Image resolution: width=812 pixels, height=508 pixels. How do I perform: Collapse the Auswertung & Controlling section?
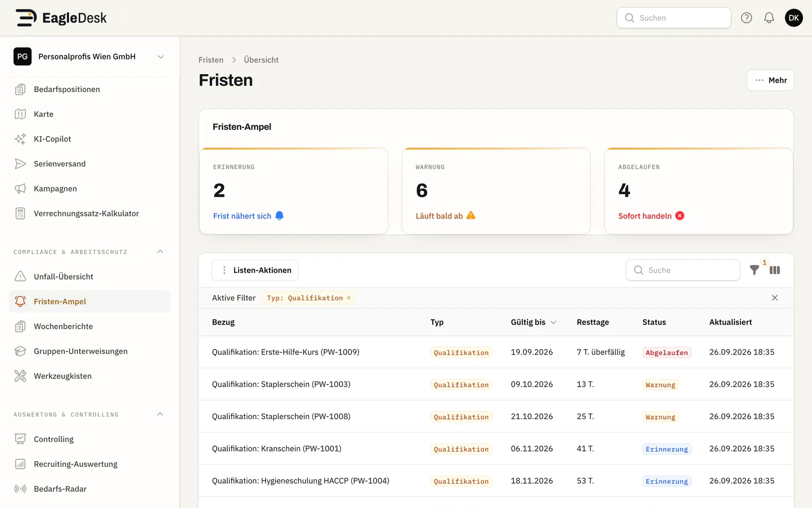(x=160, y=415)
